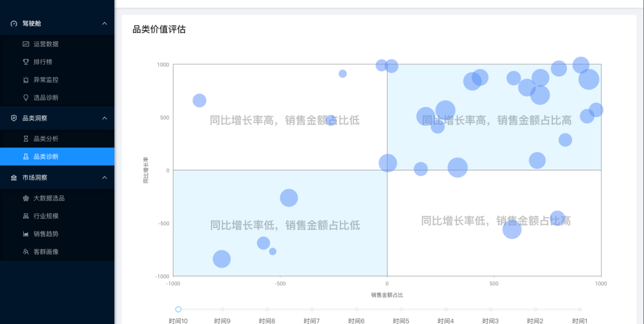The width and height of the screenshot is (644, 324).
Task: Click the 异常监控 alarm icon
Action: [26, 80]
